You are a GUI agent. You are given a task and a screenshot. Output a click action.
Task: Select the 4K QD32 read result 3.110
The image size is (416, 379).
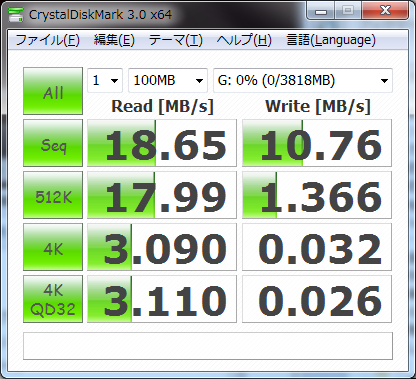(x=162, y=299)
